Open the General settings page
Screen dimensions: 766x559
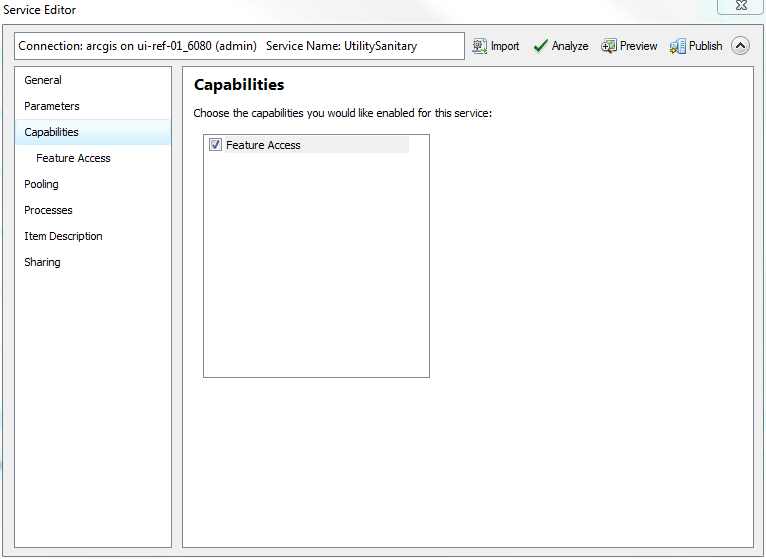[x=93, y=80]
